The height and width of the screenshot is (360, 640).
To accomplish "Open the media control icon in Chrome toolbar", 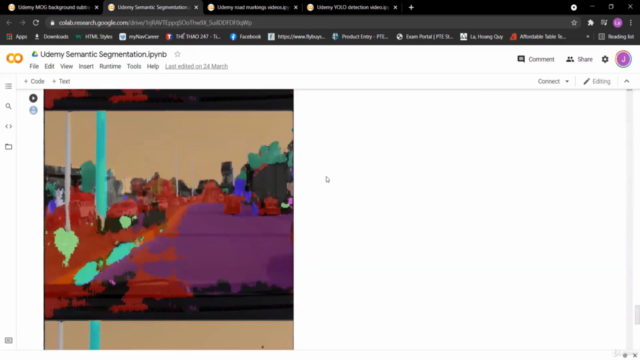I will (x=604, y=22).
